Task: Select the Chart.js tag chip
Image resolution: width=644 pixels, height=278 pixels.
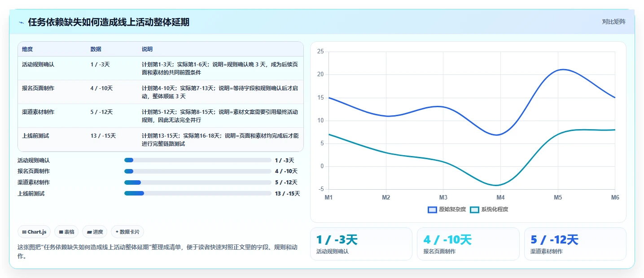Action: pos(35,232)
